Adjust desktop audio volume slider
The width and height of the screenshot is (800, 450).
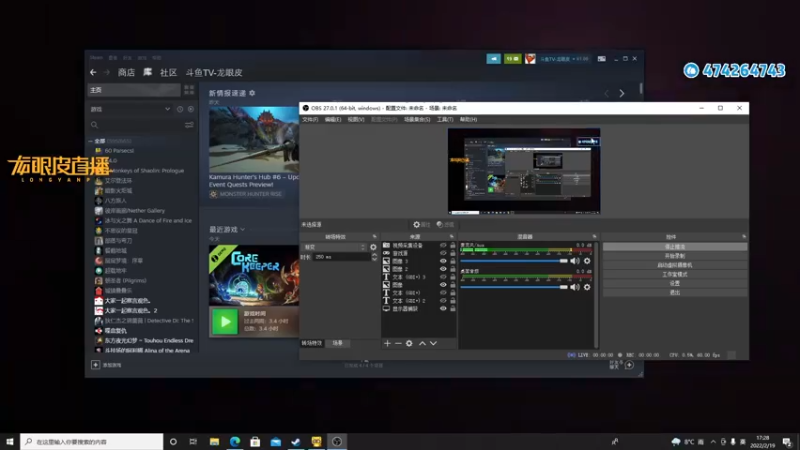click(514, 287)
